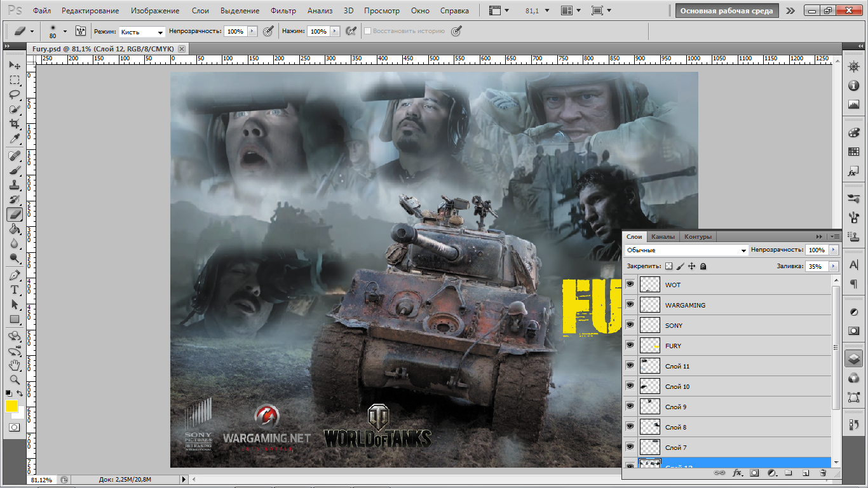Click the Основная рабочая среда workspace button
This screenshot has height=488, width=868.
(x=727, y=11)
